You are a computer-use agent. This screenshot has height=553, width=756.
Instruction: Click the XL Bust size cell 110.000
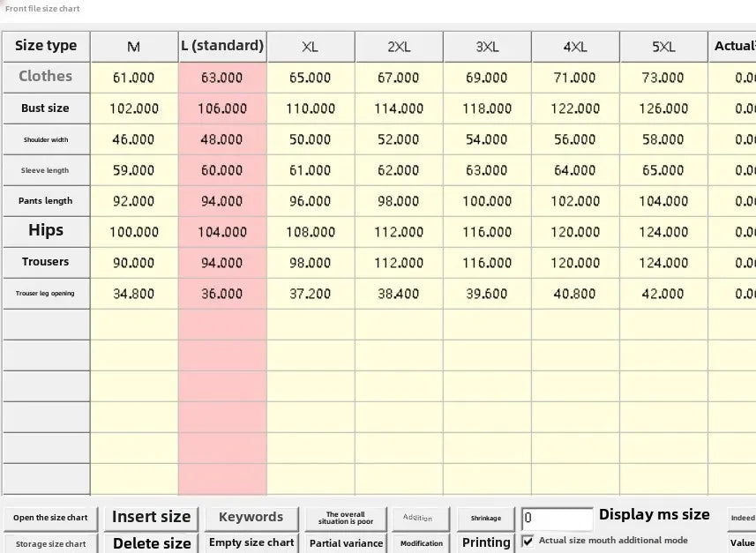click(311, 108)
